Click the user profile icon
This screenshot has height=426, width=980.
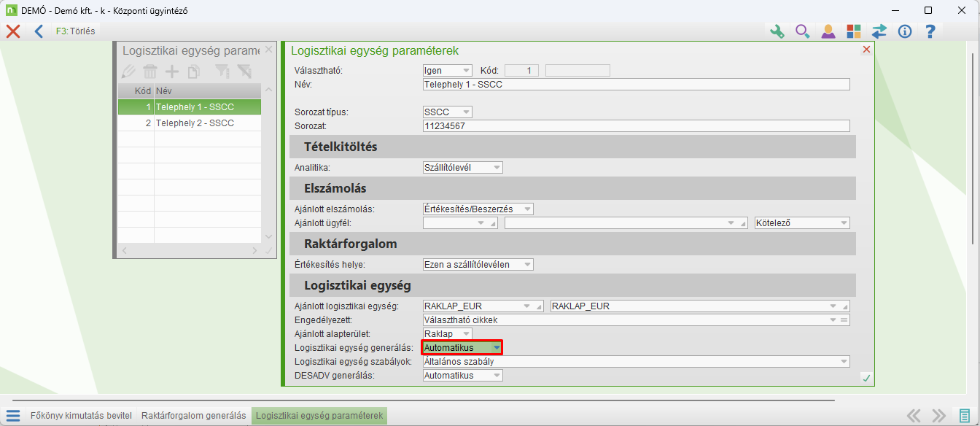(x=828, y=31)
